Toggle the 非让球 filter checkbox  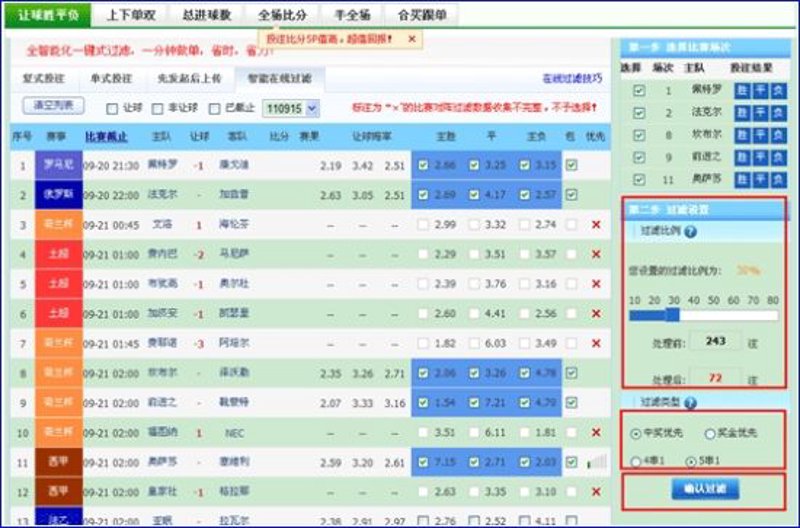(158, 109)
